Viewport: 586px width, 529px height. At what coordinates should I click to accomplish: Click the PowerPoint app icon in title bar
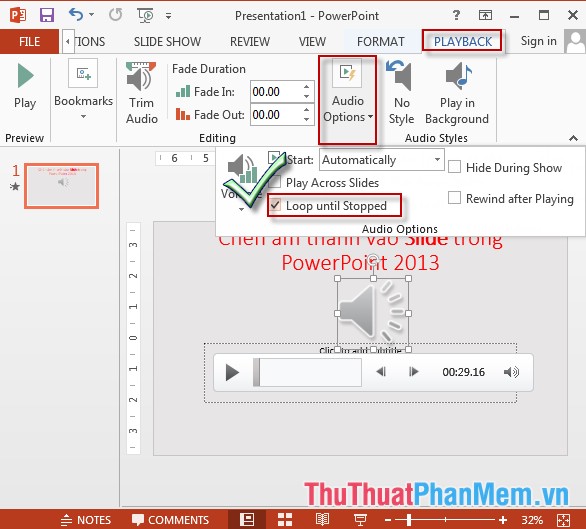[x=18, y=15]
